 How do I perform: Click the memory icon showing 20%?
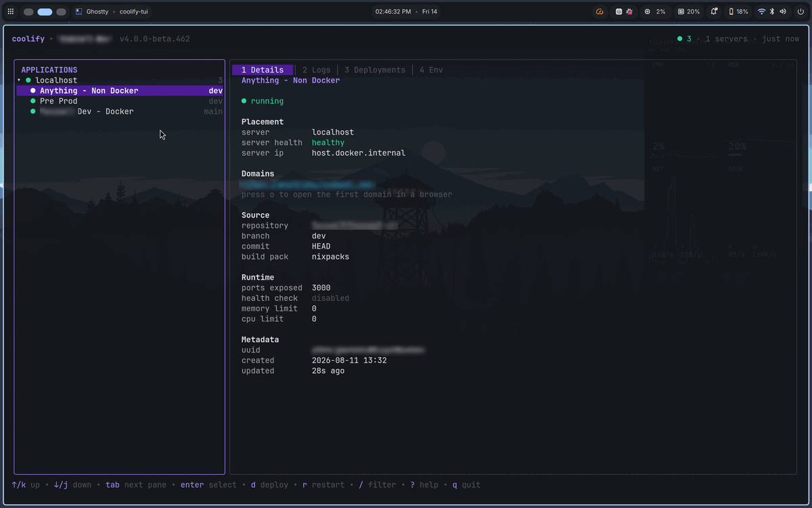pos(681,12)
